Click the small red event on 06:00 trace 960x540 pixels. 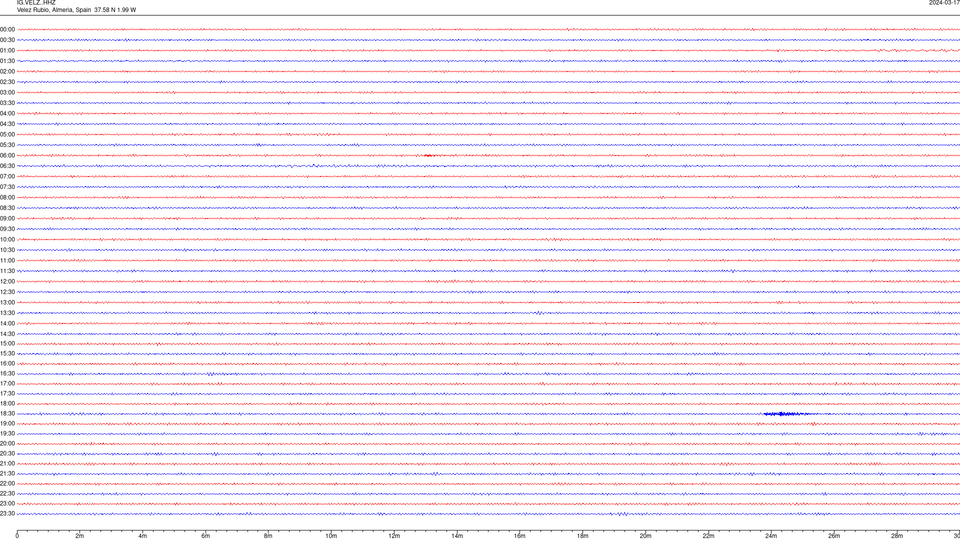point(429,156)
